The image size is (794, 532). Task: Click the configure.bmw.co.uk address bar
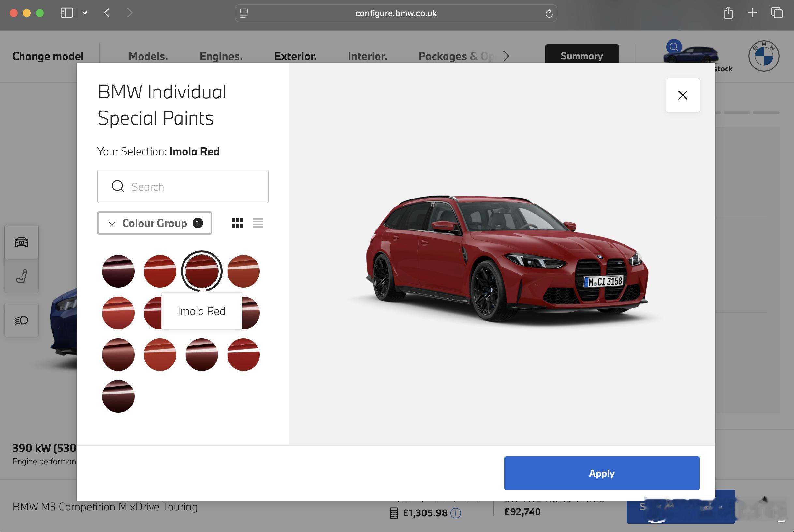pos(396,13)
